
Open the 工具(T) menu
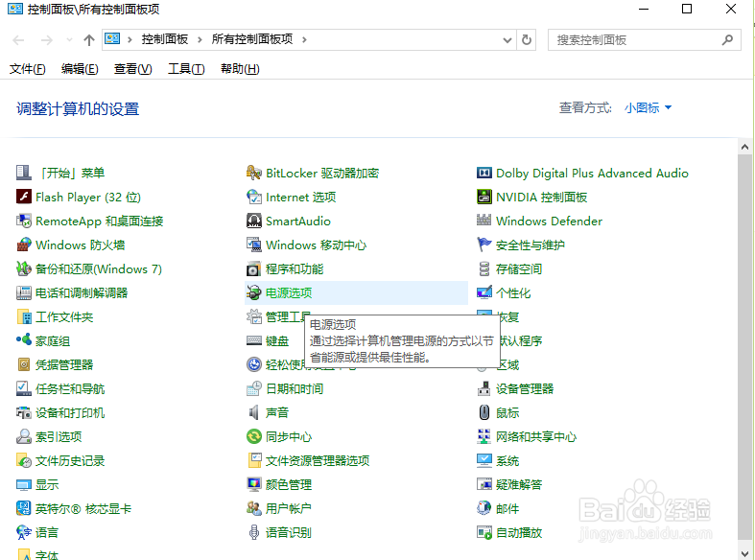tap(186, 69)
